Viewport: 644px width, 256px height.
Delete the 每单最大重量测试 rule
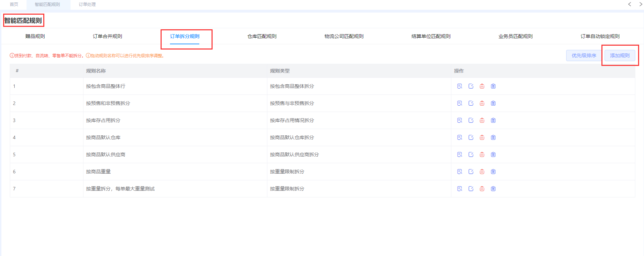482,189
